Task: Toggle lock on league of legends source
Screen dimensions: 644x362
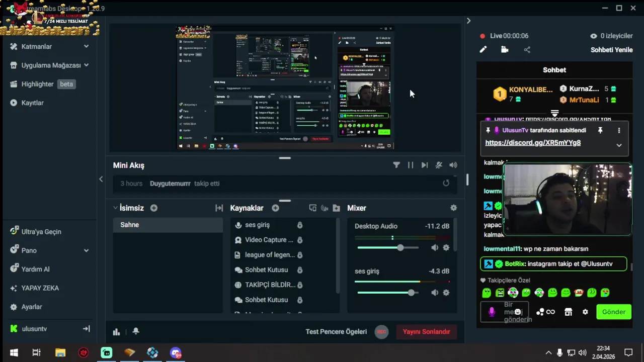Action: click(x=300, y=255)
